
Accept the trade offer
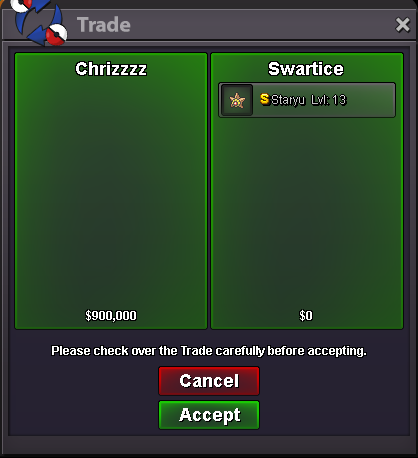coord(209,415)
